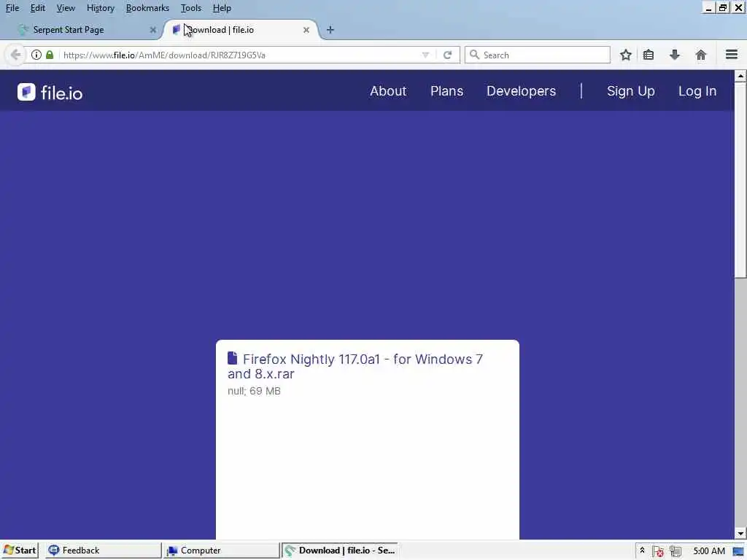Screen dimensions: 747x560
Task: Open the hamburger menu
Action: click(x=732, y=55)
